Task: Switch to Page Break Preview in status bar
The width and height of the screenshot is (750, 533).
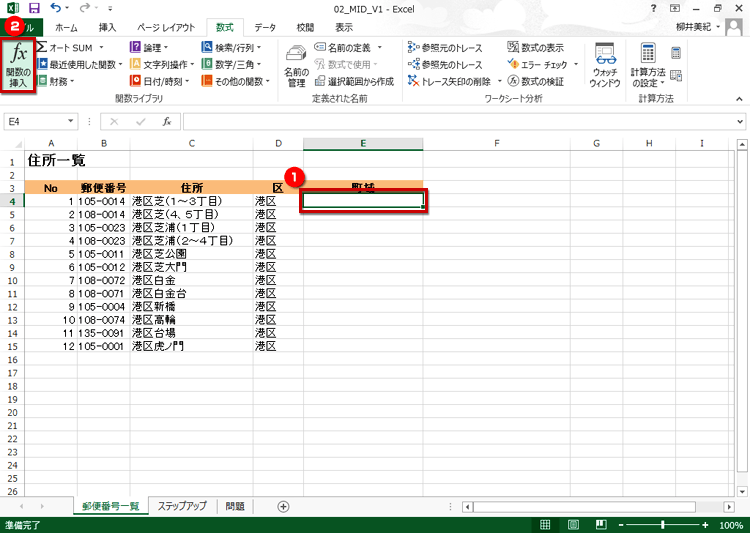Action: coord(601,525)
